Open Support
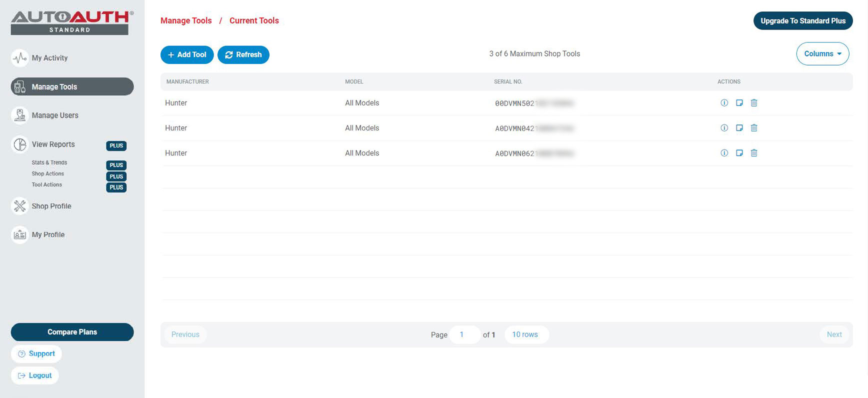Image resolution: width=868 pixels, height=398 pixels. coord(36,353)
